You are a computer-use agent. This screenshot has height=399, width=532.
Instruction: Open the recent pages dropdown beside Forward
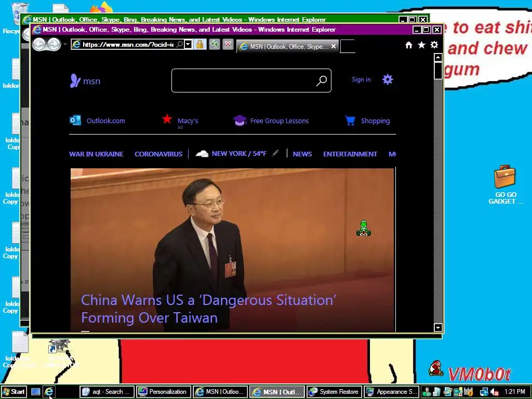65,44
